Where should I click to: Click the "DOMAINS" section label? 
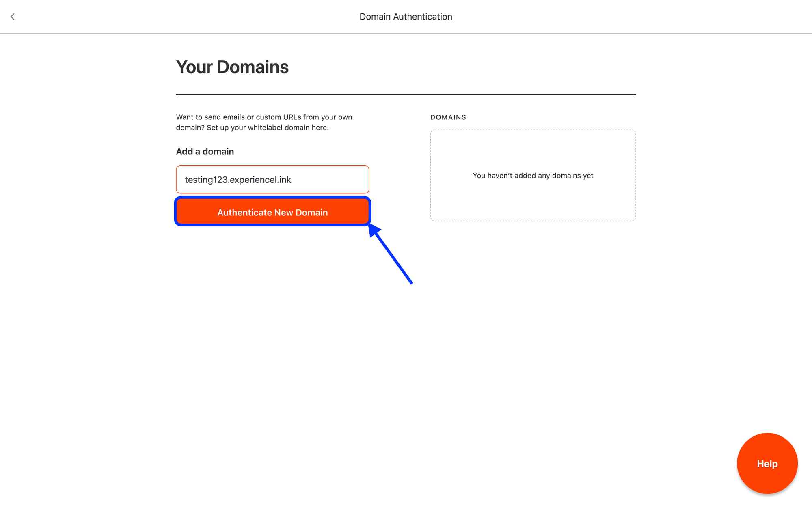click(448, 117)
